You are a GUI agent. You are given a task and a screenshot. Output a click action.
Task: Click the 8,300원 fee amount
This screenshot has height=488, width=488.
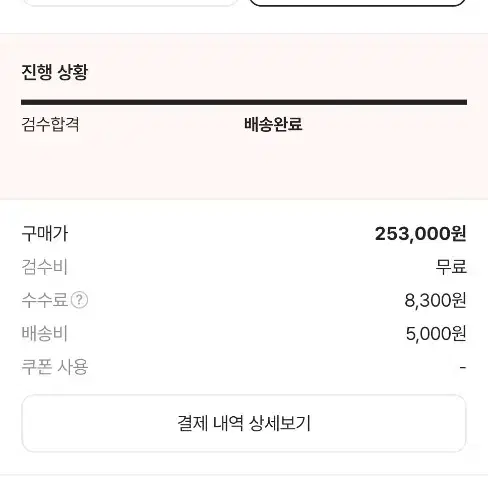point(435,300)
